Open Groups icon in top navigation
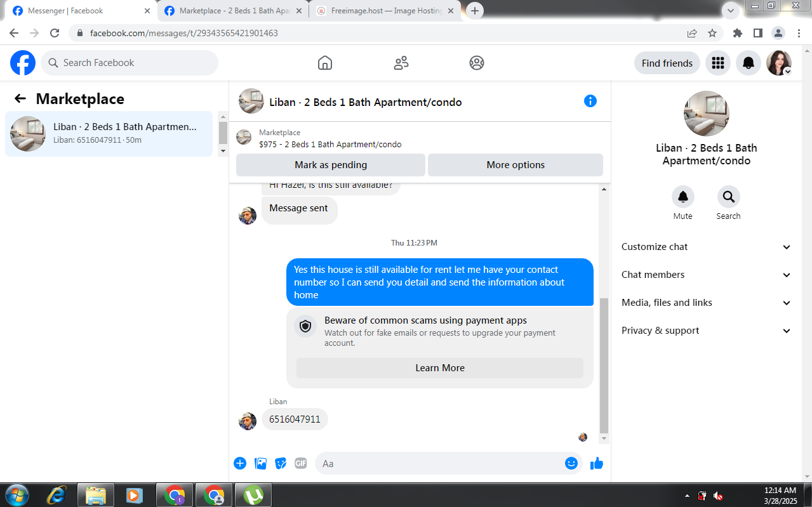 [477, 63]
